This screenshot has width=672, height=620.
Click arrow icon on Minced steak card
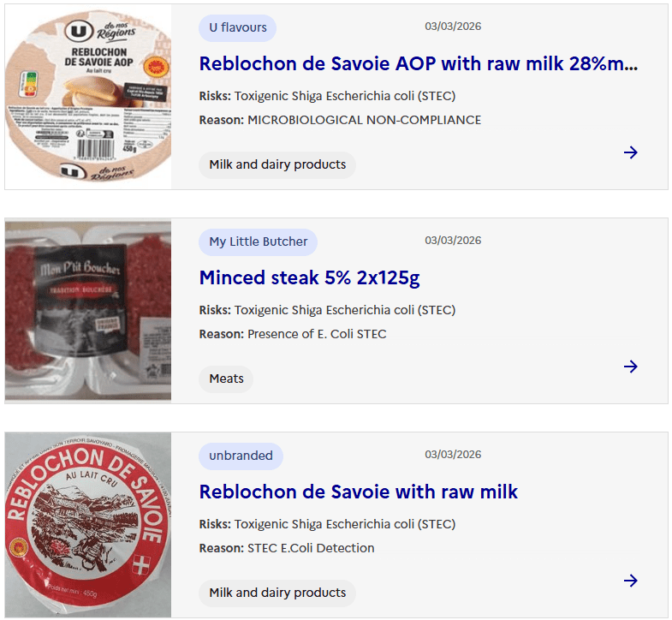[631, 367]
